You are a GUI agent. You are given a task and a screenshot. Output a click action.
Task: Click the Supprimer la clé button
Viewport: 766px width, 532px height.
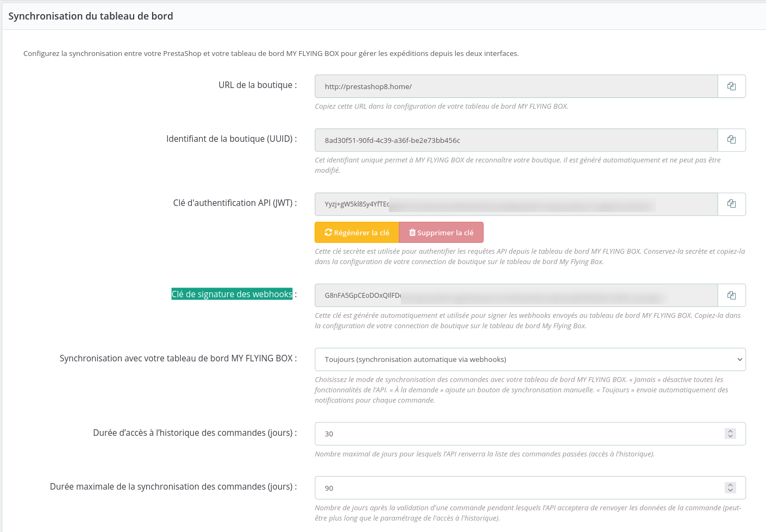pyautogui.click(x=441, y=233)
